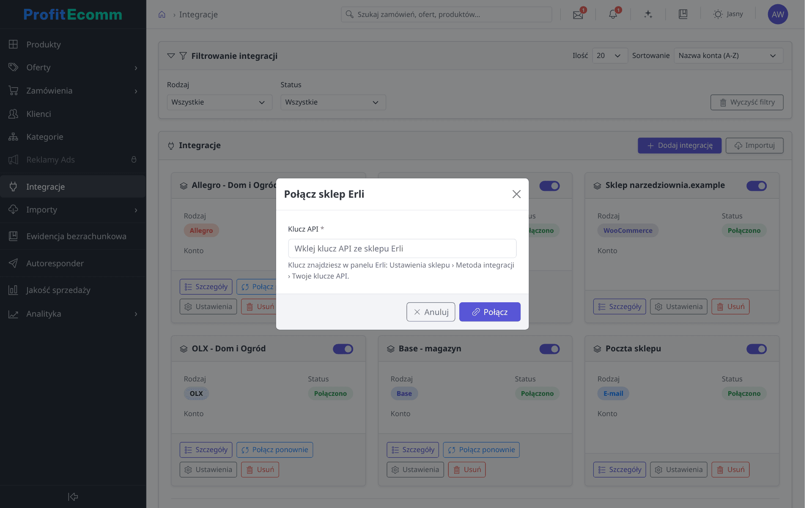Click the home breadcrumb icon
This screenshot has height=508, width=812.
click(x=162, y=14)
